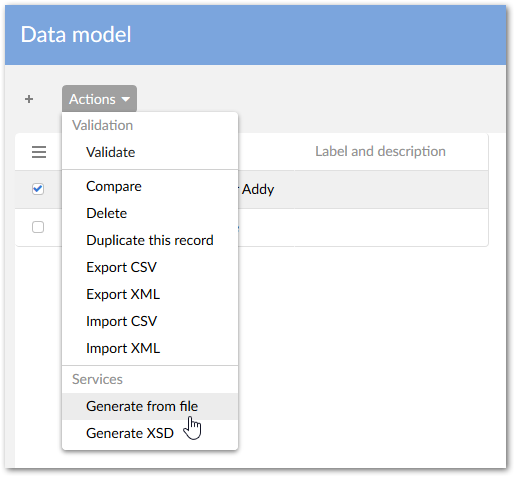Screen dimensions: 515x477
Task: Tick the unchecked second row checkbox
Action: (x=38, y=227)
